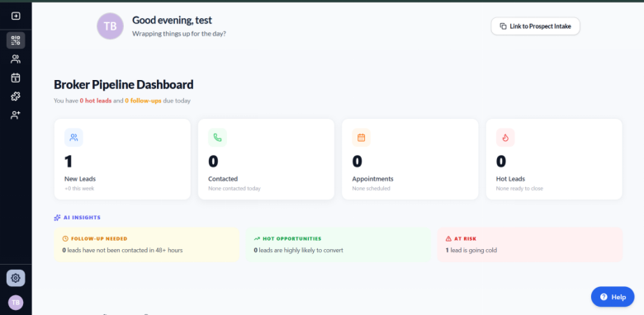Click 'Wrapping things up for the day?' text
Image resolution: width=644 pixels, height=315 pixels.
click(x=179, y=34)
